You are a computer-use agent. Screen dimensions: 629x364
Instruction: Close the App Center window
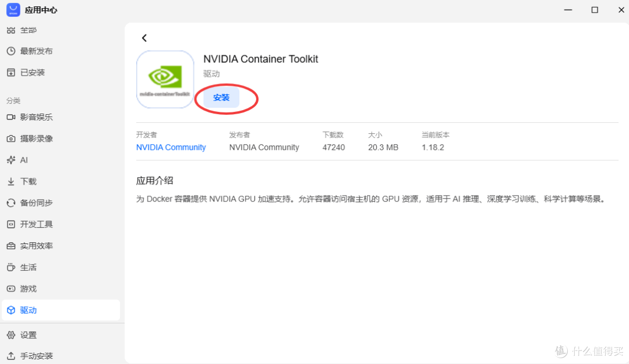(x=621, y=10)
